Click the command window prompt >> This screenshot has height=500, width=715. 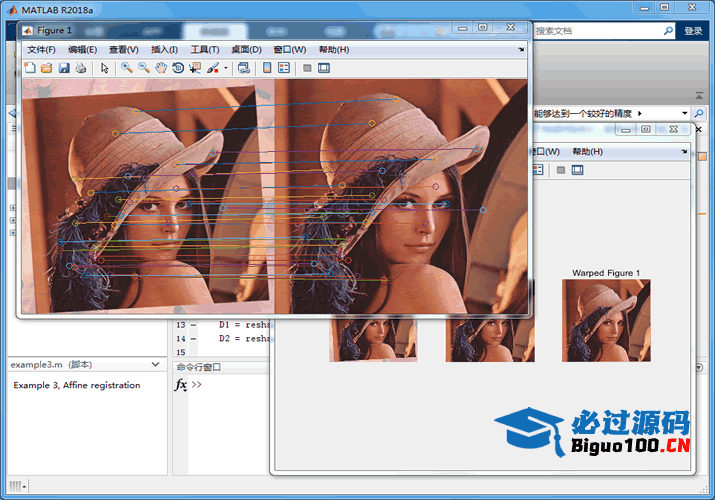pyautogui.click(x=197, y=384)
